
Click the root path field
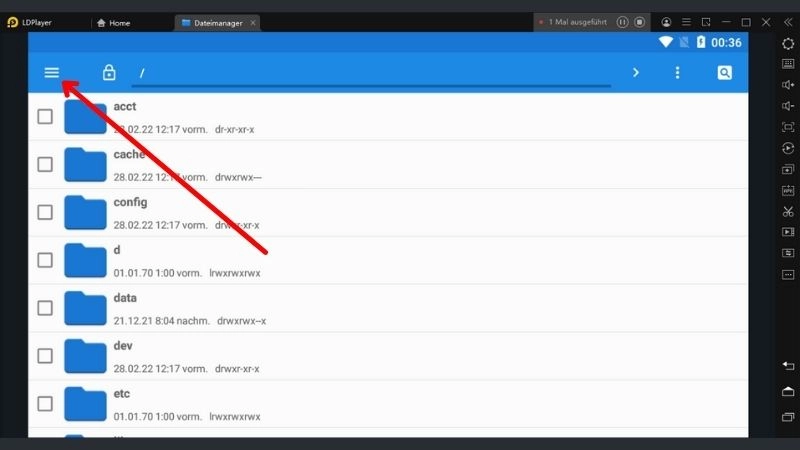(x=371, y=73)
